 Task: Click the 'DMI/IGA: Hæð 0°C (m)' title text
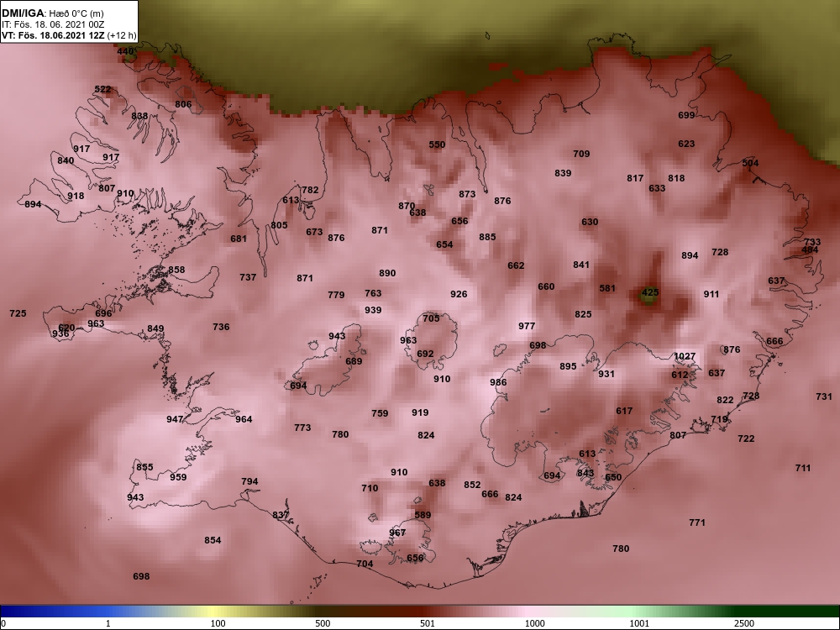click(x=52, y=13)
